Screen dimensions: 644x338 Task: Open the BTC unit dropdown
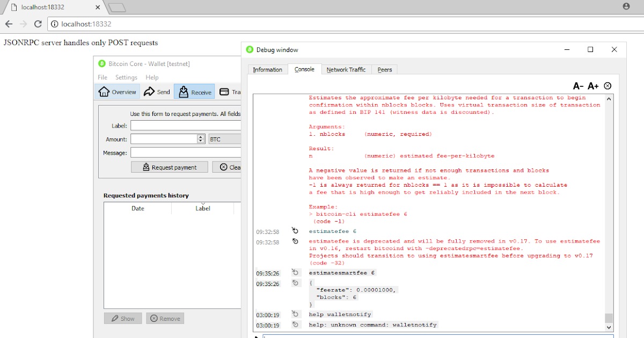(225, 139)
